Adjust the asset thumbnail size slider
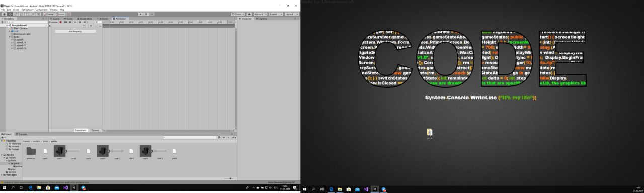The height and width of the screenshot is (193, 644). click(x=229, y=178)
